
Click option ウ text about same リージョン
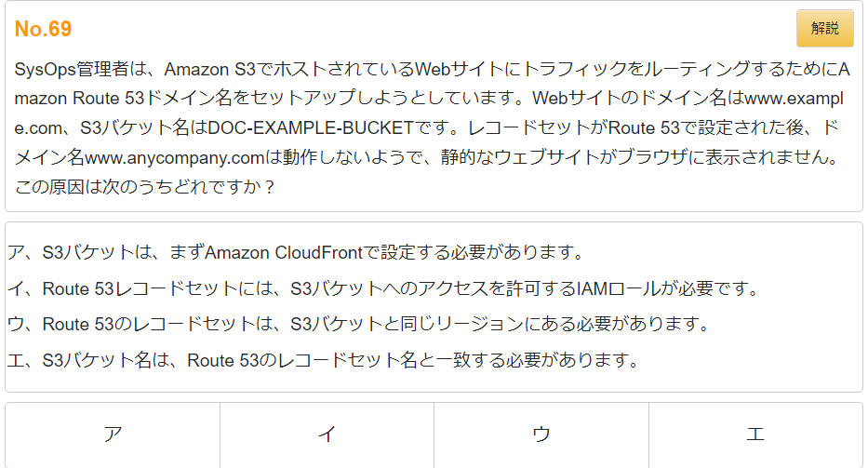(x=359, y=324)
